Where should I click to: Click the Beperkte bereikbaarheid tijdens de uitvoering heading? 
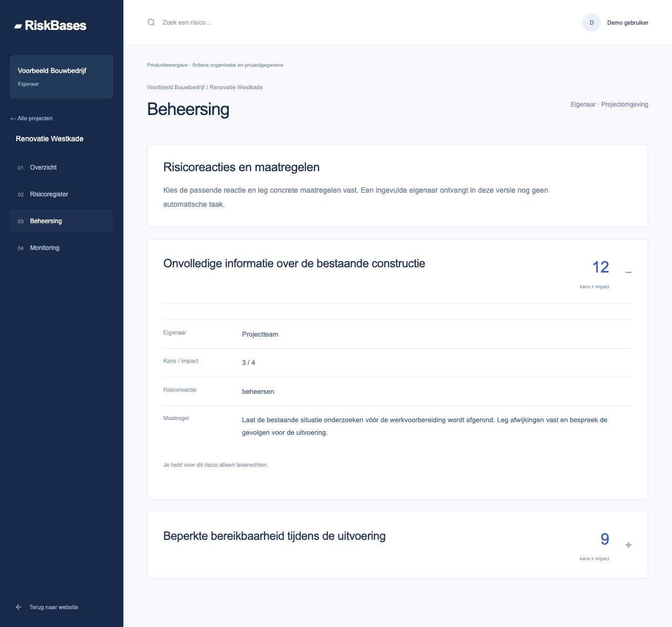(x=275, y=536)
